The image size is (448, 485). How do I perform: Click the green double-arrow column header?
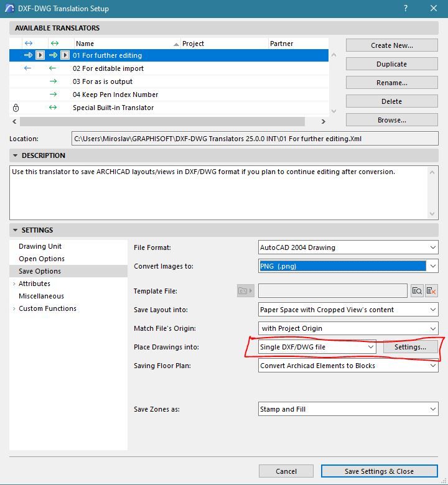(55, 44)
